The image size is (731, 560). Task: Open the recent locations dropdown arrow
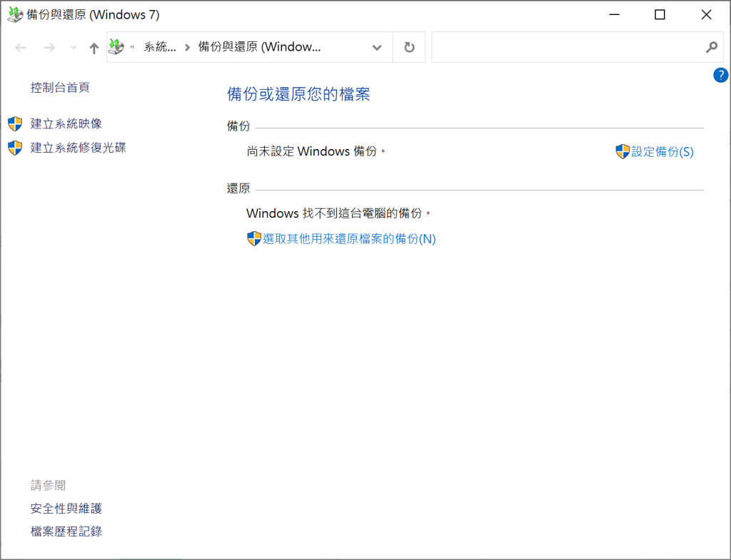73,48
